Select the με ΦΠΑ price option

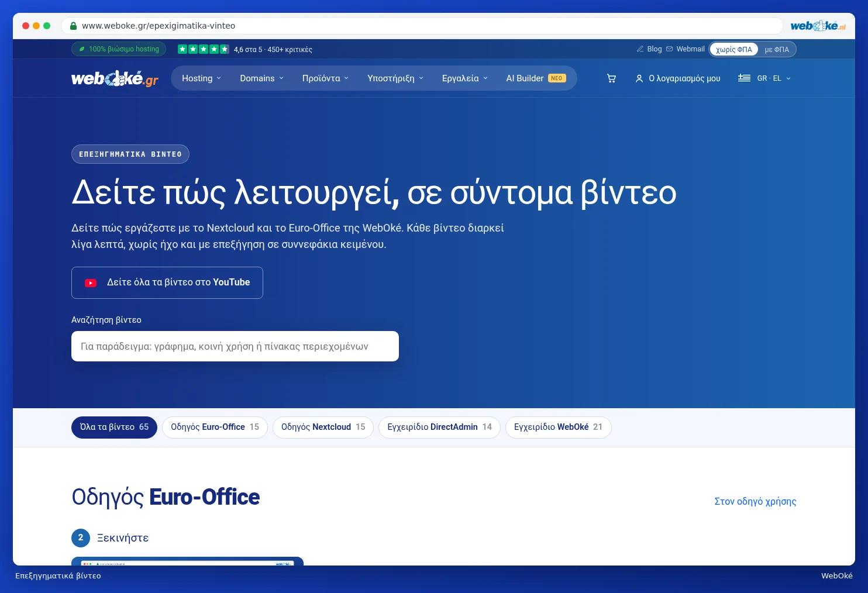tap(777, 50)
